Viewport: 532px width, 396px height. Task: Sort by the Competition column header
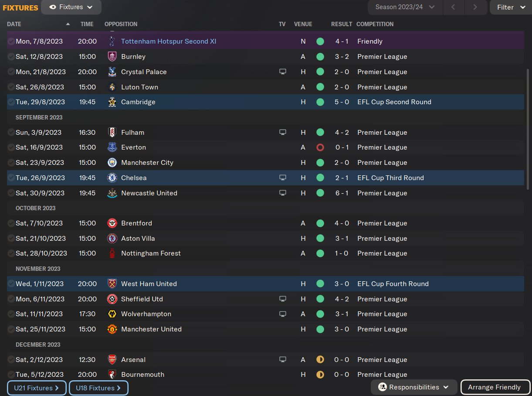[x=375, y=24]
